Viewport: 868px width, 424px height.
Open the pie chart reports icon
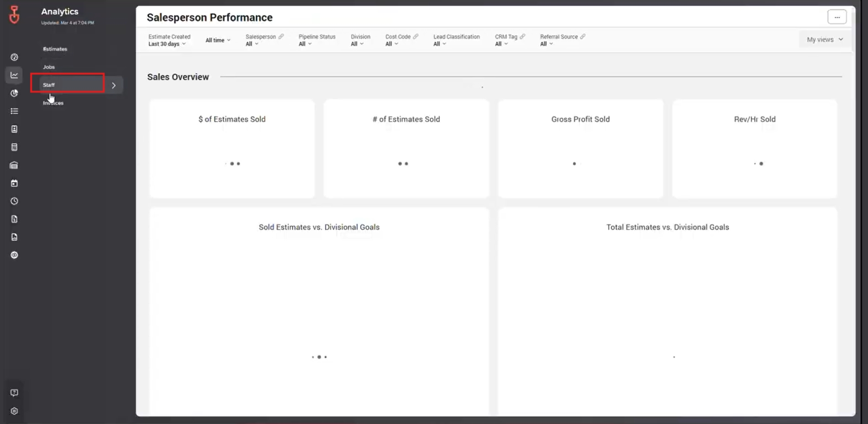(x=14, y=93)
